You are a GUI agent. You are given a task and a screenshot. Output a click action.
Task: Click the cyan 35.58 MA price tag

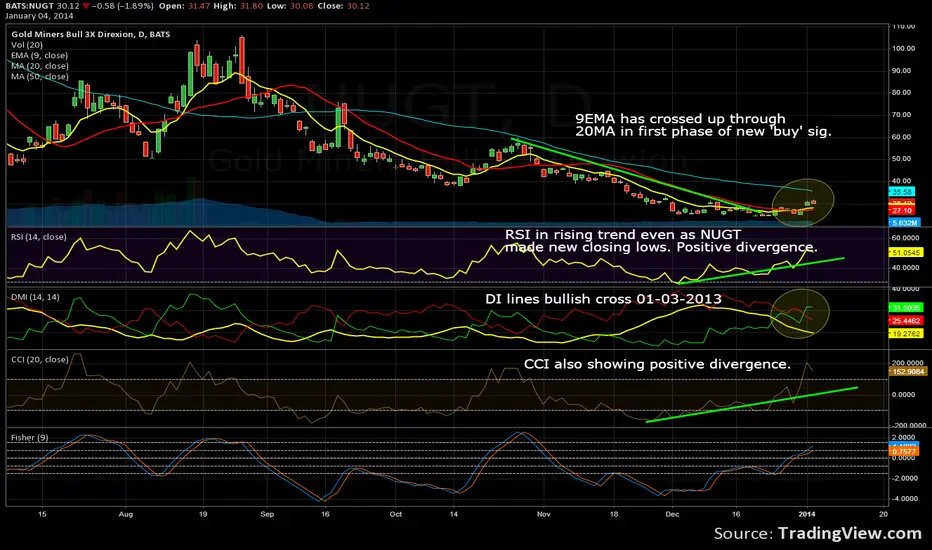point(902,192)
